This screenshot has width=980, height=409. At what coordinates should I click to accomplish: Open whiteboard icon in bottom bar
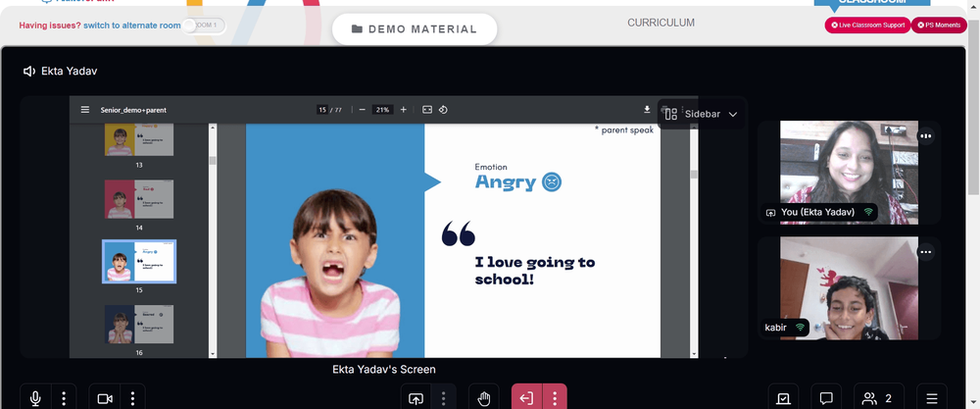[783, 398]
